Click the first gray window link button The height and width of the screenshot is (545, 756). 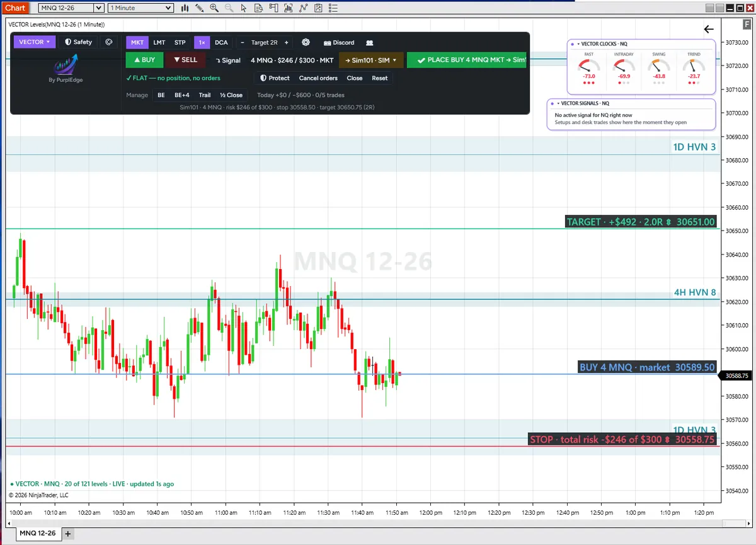click(x=710, y=8)
